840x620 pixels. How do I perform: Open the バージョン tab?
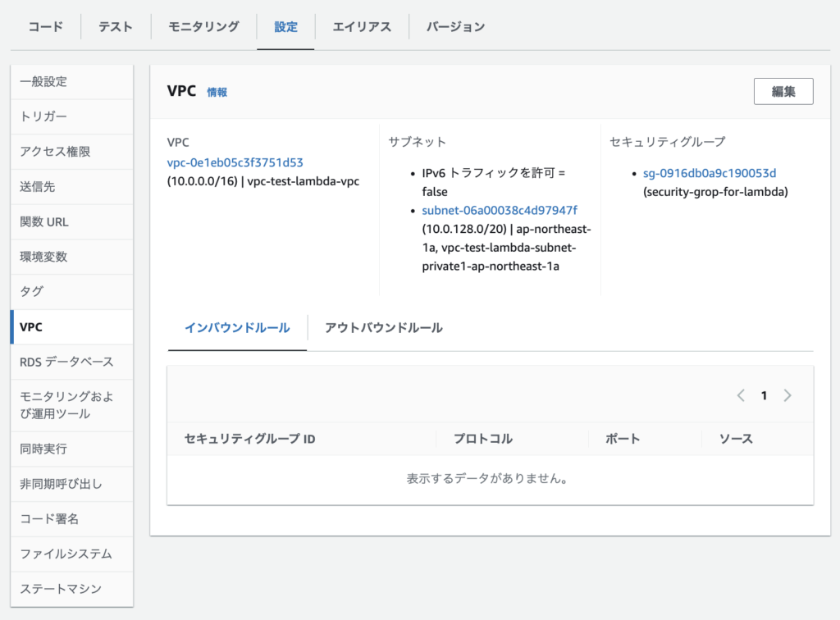[x=455, y=27]
